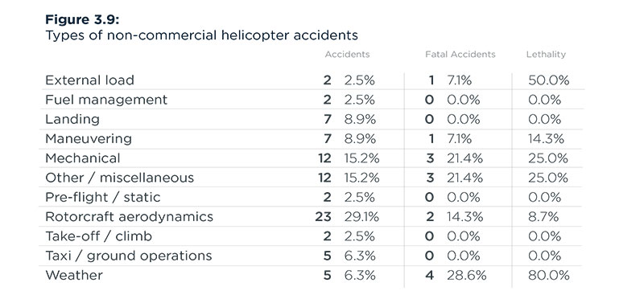Image resolution: width=644 pixels, height=291 pixels.
Task: Select the Lethality column header
Action: pos(546,55)
